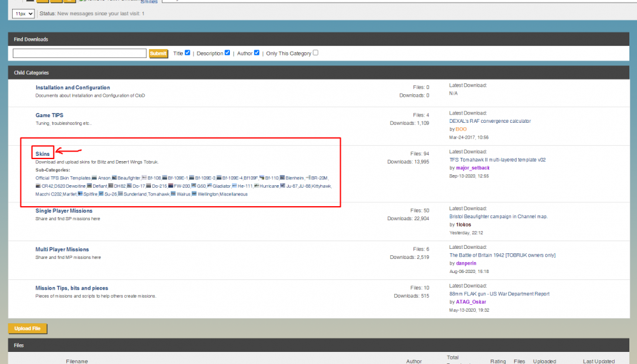Image resolution: width=637 pixels, height=364 pixels.
Task: Click the Upload File button
Action: coord(27,328)
